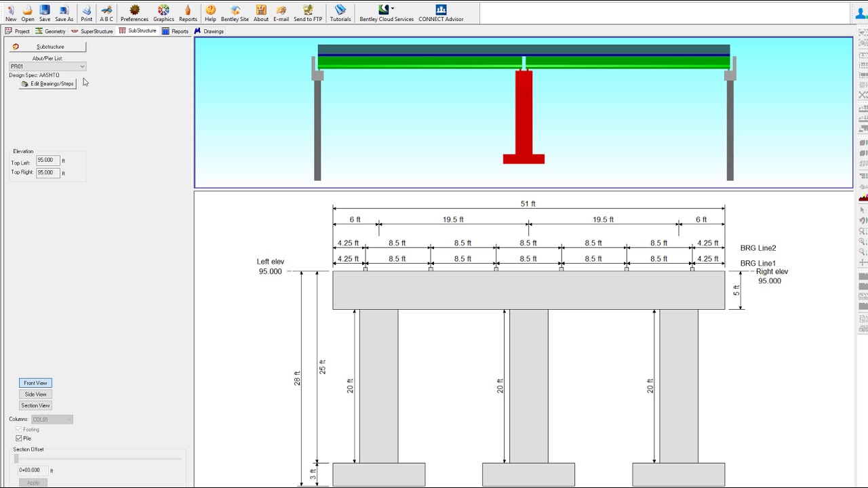Click the Save icon
The image size is (868, 488).
tap(45, 13)
